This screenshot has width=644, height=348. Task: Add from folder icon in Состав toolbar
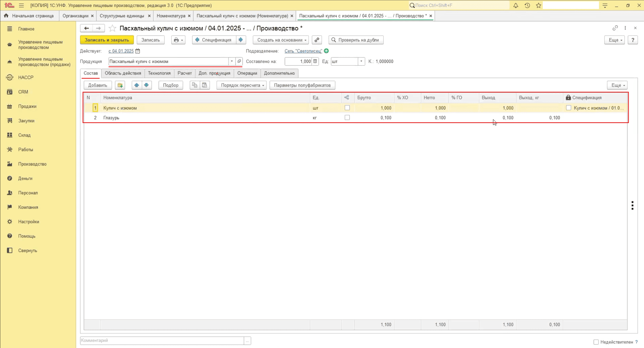pos(120,85)
